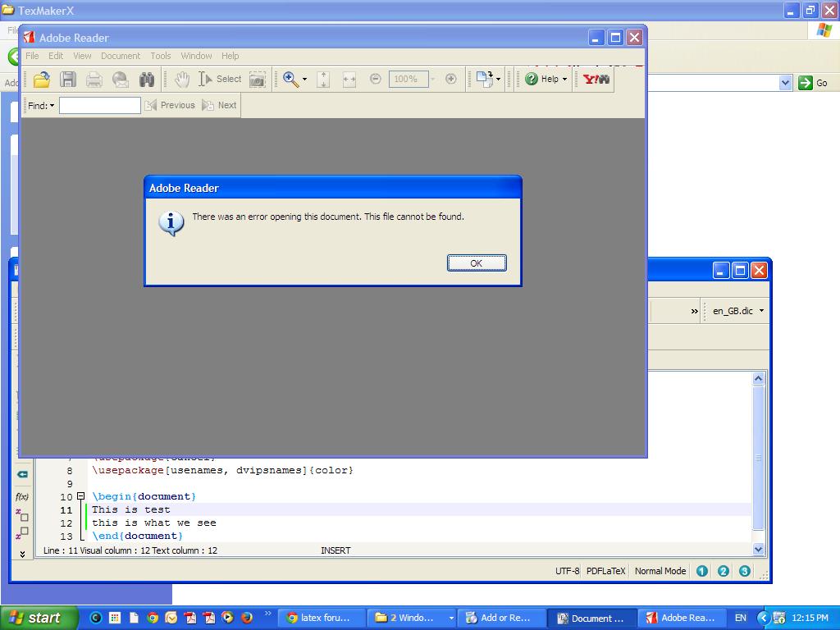Switch to 'Adobe Rea...' taskbar button
The width and height of the screenshot is (840, 630).
pyautogui.click(x=682, y=618)
